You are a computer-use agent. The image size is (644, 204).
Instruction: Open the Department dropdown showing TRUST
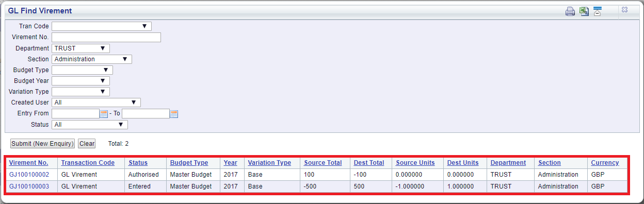click(x=81, y=48)
